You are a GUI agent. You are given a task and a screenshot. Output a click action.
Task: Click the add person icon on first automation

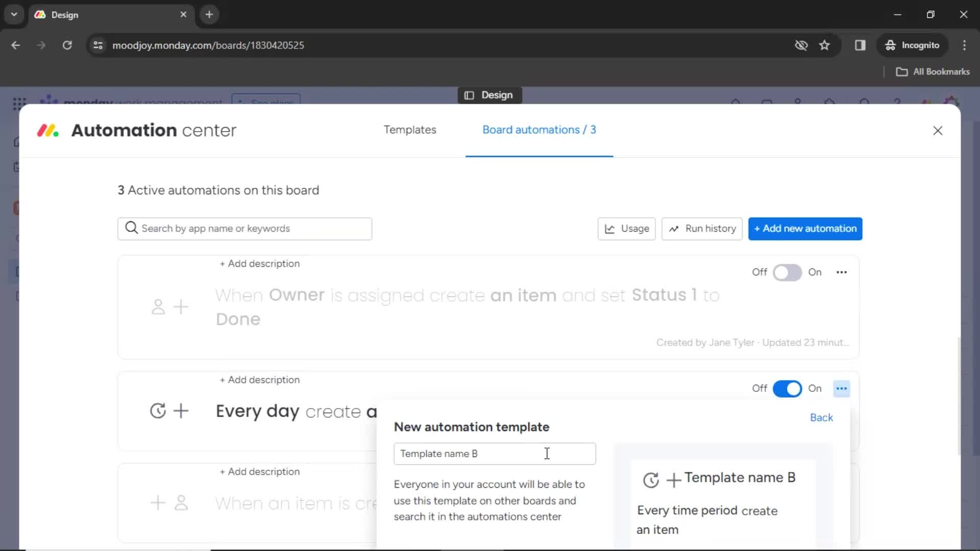(x=169, y=307)
